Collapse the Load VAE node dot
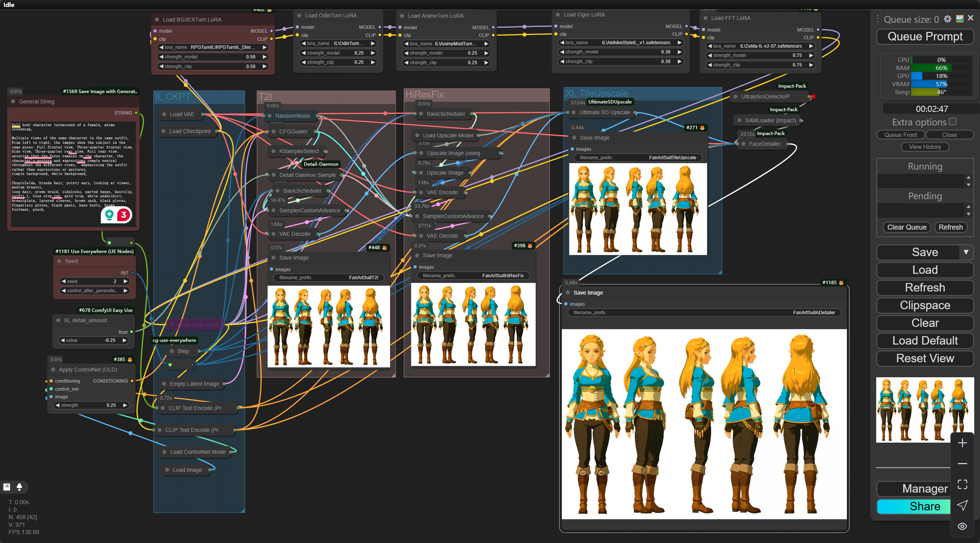 tap(164, 114)
